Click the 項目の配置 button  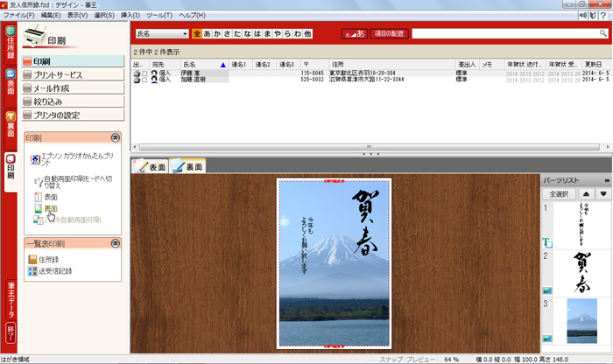(389, 33)
